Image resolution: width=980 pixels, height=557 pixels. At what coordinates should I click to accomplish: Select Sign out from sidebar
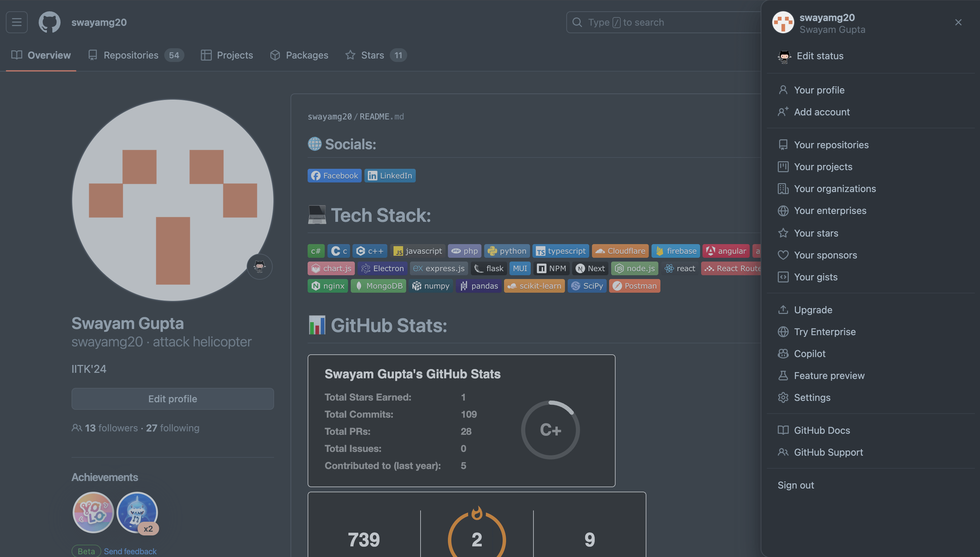coord(795,484)
